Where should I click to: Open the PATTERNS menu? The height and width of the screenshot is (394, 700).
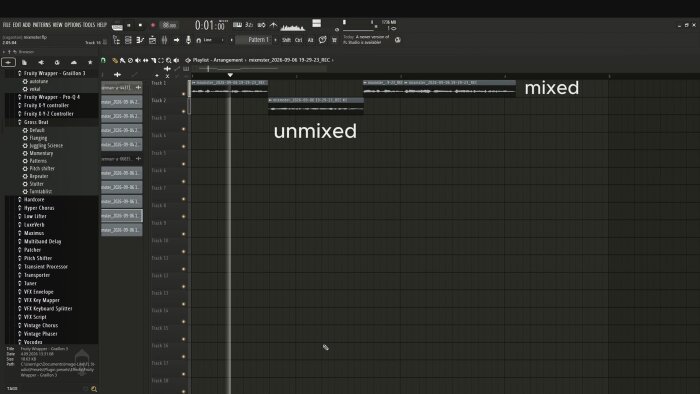(42, 25)
